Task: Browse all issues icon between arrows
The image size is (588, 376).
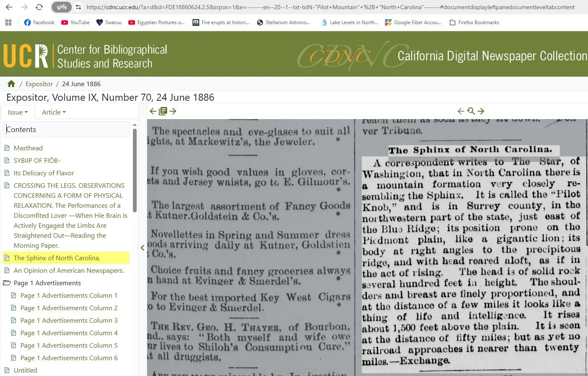Action: 163,111
